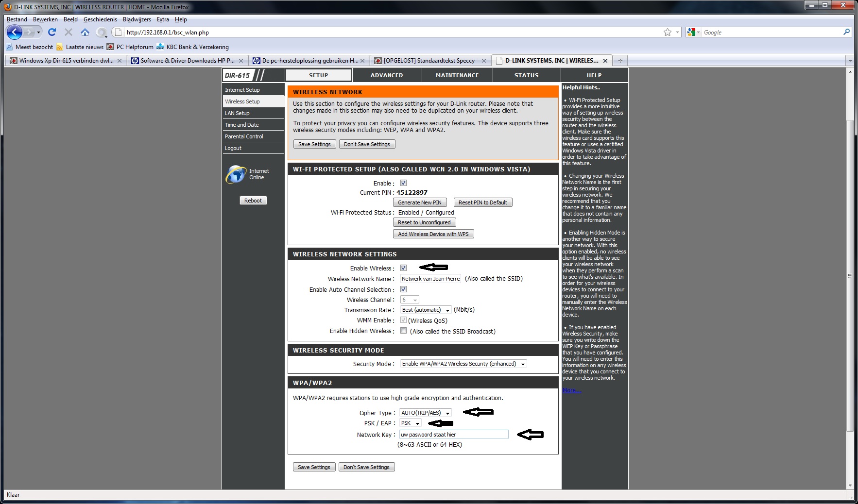858x504 pixels.
Task: Open a new tab with the plus button
Action: pyautogui.click(x=620, y=61)
